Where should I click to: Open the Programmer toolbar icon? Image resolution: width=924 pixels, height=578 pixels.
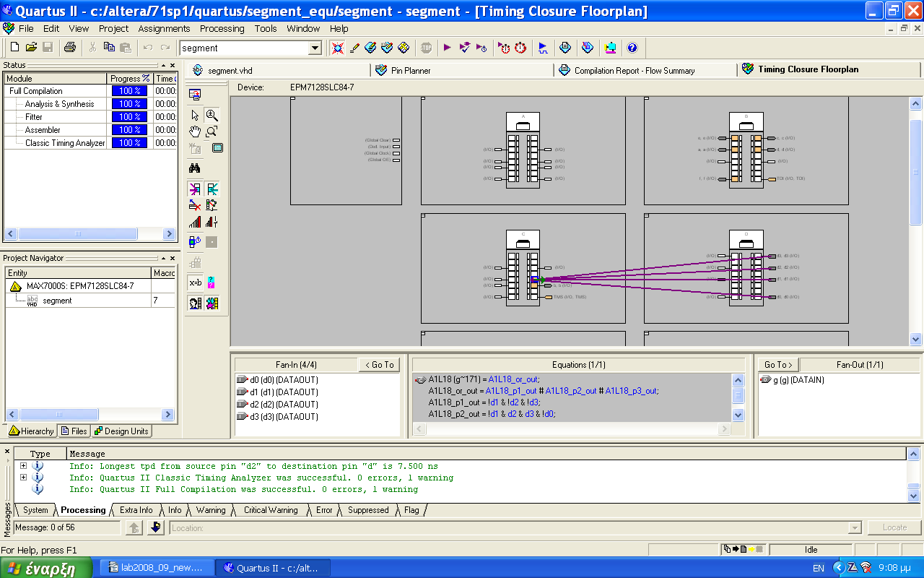tap(610, 48)
